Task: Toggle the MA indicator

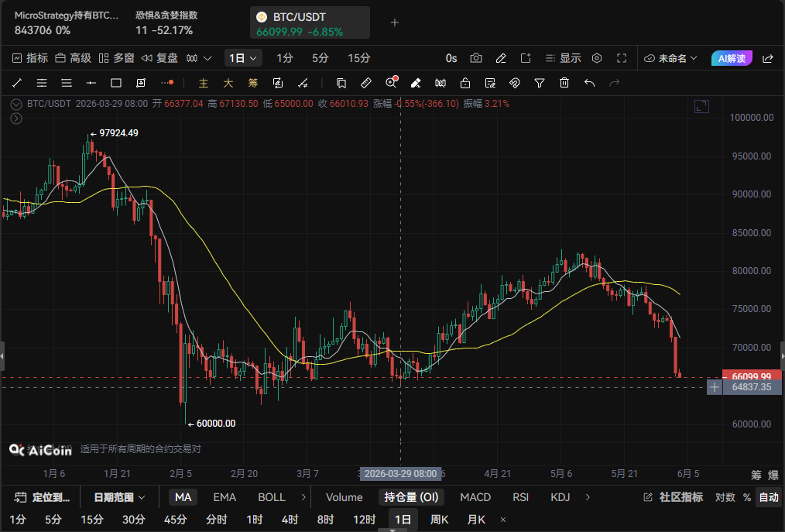Action: (x=183, y=497)
